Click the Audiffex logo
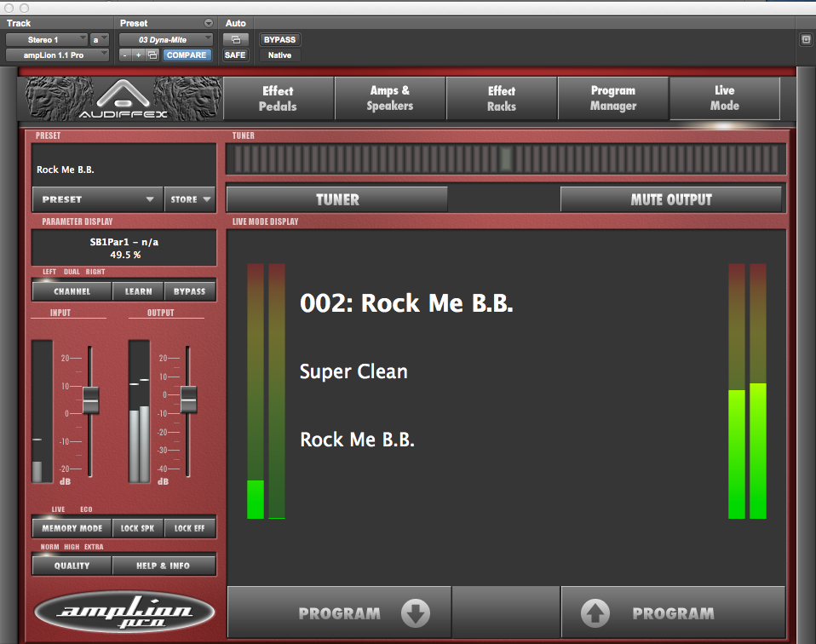 tap(123, 99)
